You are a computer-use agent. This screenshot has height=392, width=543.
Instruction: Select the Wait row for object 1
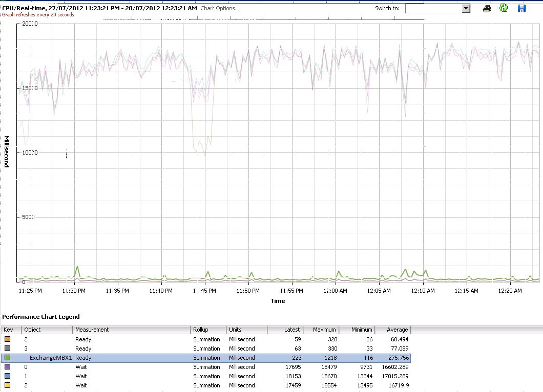coord(154,376)
